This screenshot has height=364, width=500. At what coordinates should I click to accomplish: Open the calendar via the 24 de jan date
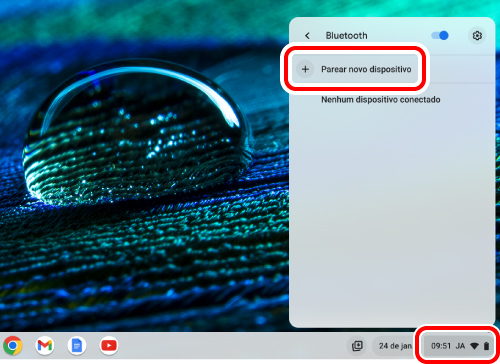click(x=395, y=346)
